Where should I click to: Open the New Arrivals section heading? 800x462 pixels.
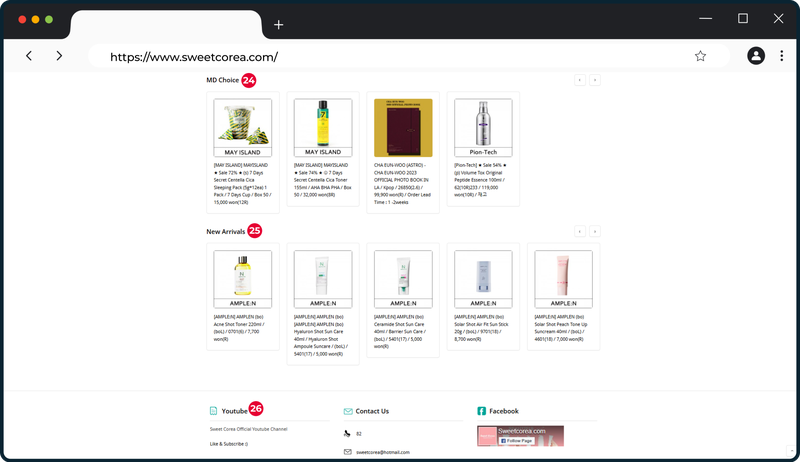[226, 232]
